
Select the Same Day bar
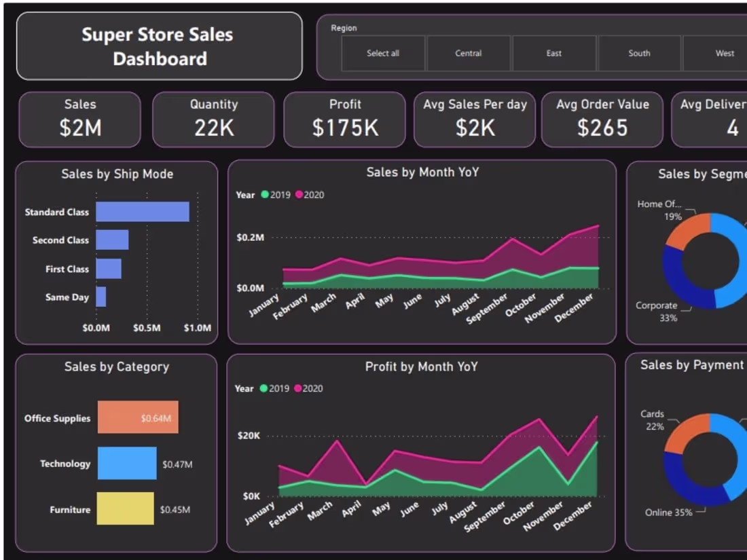[x=102, y=297]
